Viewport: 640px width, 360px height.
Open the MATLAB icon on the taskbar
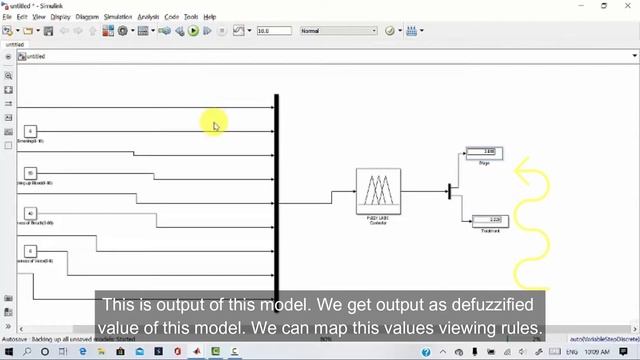pos(197,351)
